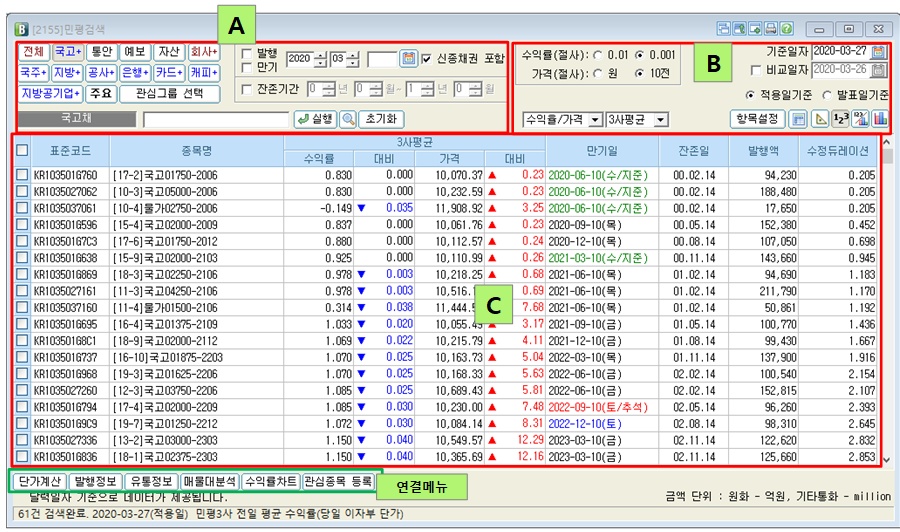The image size is (900, 532).
Task: Toggle the select-all checkbox in table header
Action: [x=22, y=150]
